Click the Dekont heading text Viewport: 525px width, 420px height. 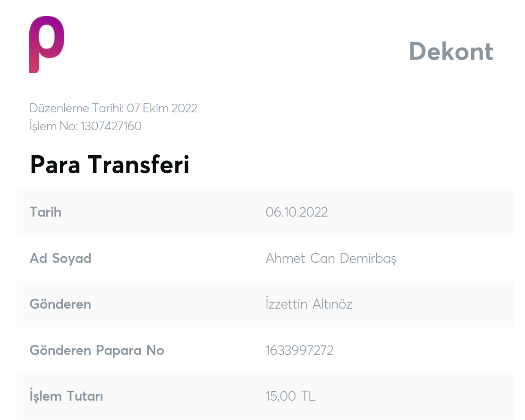click(x=451, y=51)
